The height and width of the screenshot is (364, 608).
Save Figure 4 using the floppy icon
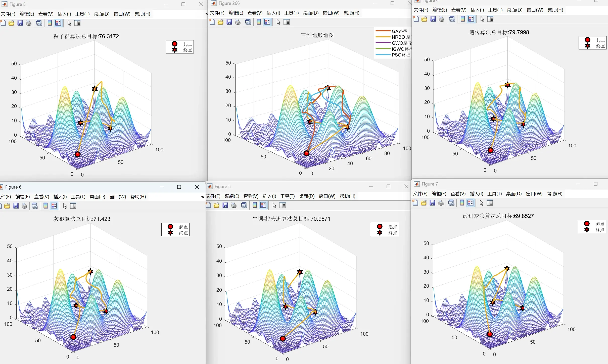pyautogui.click(x=433, y=19)
